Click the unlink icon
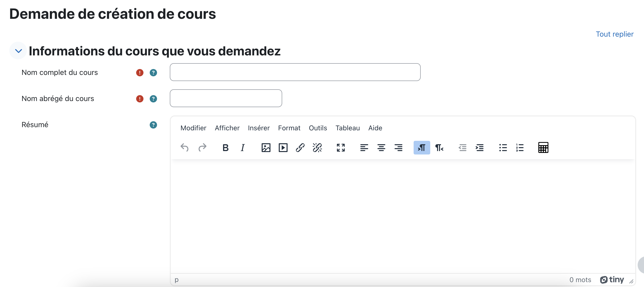 click(317, 148)
